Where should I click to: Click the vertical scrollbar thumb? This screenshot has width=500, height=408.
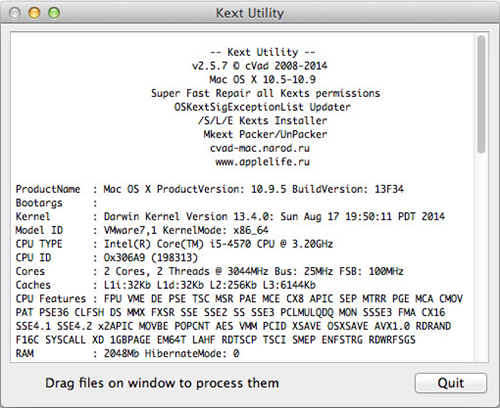[481, 94]
